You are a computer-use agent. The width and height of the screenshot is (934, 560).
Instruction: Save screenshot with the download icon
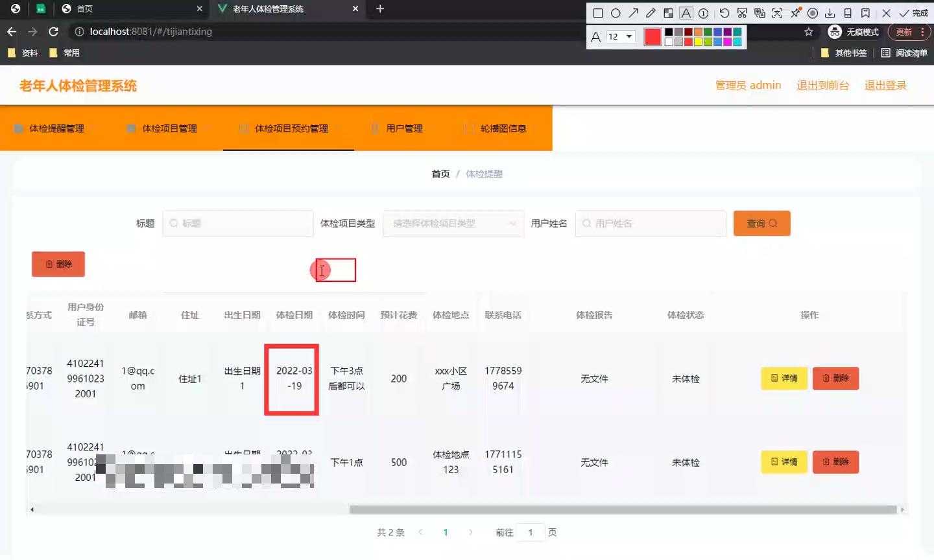click(x=830, y=13)
